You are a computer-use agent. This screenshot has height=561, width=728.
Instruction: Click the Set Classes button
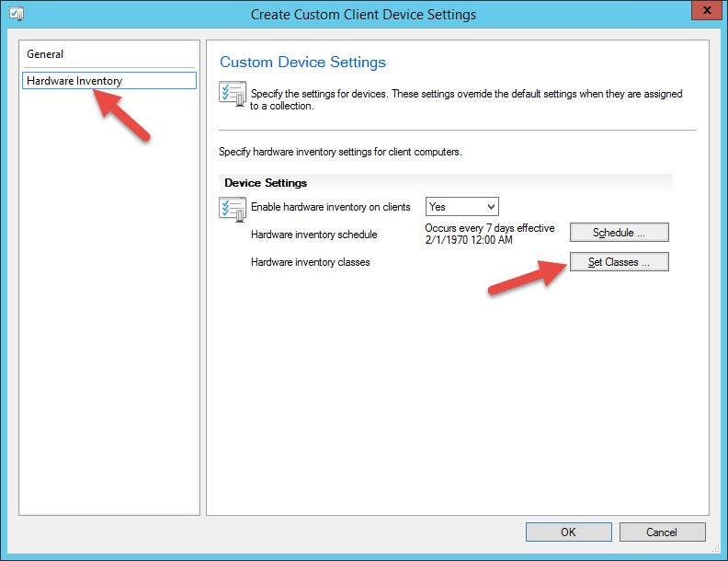(619, 262)
